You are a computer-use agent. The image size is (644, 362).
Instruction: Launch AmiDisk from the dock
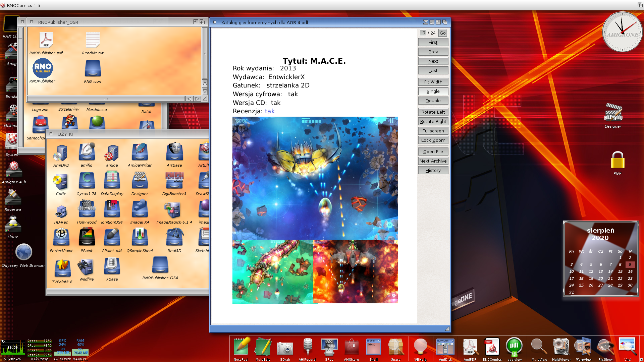click(x=445, y=347)
